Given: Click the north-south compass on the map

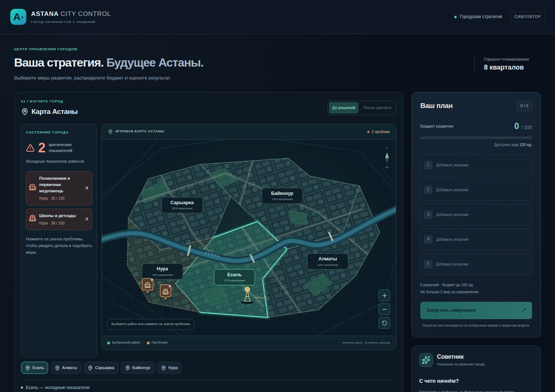Looking at the screenshot, I should pyautogui.click(x=387, y=158).
